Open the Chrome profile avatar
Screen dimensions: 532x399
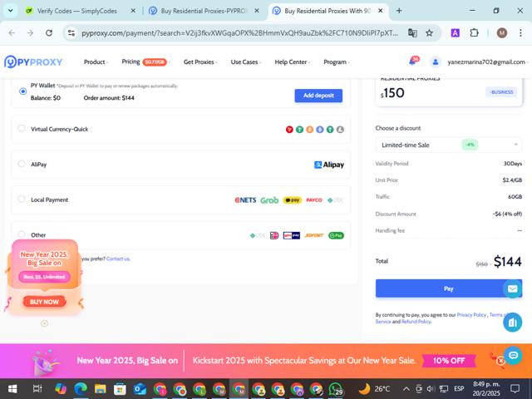tap(502, 33)
